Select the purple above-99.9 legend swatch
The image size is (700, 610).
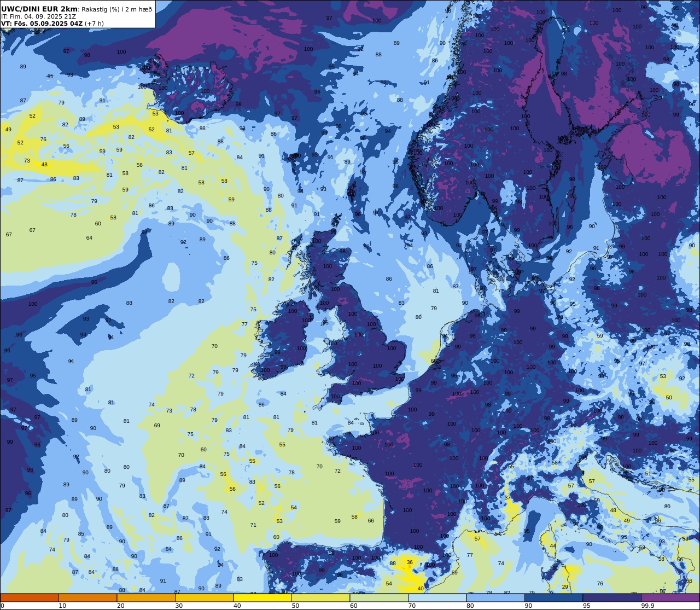tap(670, 597)
